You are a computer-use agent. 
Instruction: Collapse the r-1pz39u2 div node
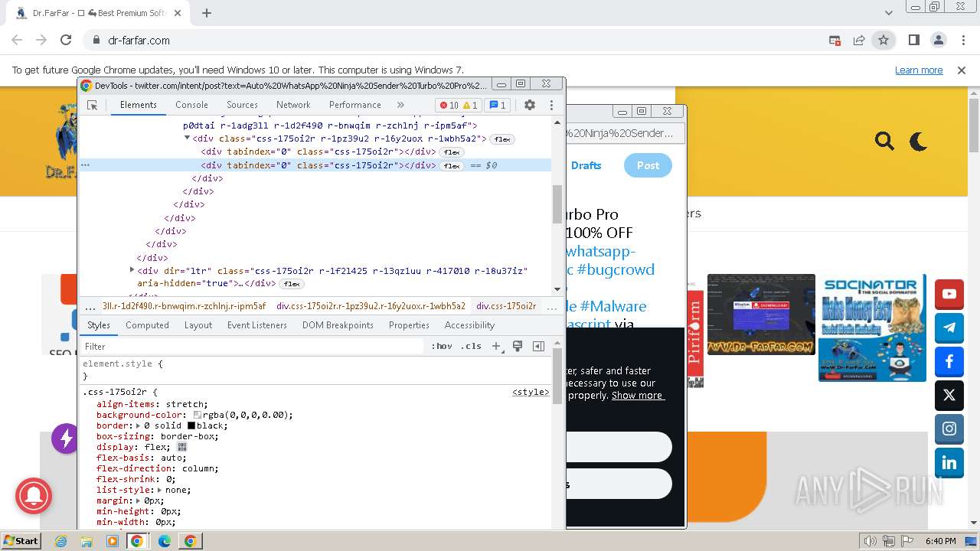click(187, 139)
